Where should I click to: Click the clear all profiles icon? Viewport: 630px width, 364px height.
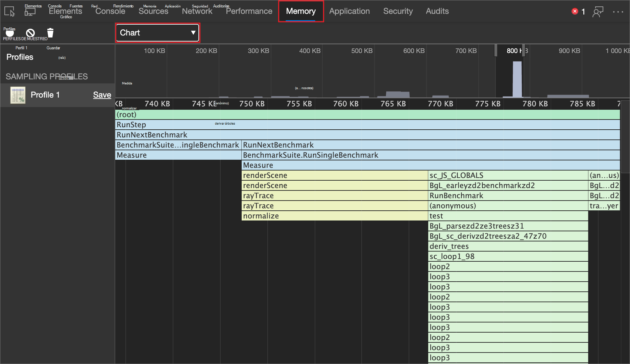tap(30, 33)
